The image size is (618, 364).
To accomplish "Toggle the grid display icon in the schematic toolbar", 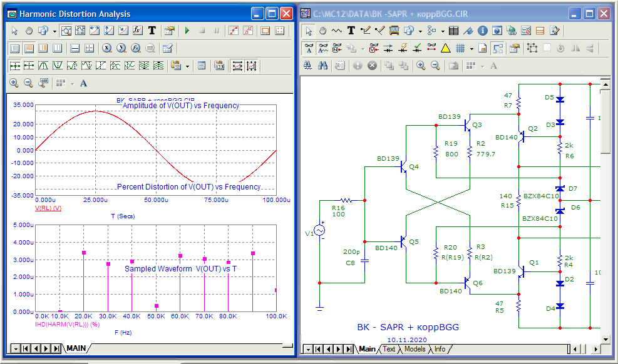I will (460, 48).
